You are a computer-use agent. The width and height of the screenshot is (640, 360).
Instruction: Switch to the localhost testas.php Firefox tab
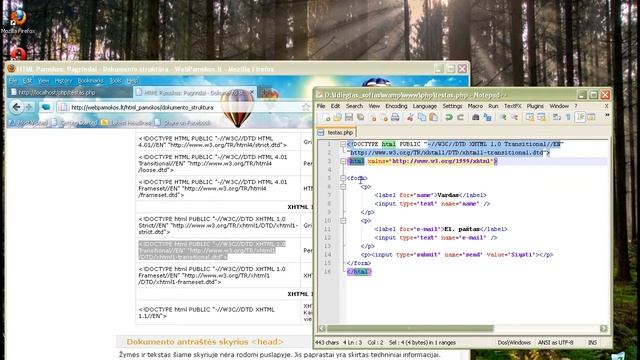point(69,92)
